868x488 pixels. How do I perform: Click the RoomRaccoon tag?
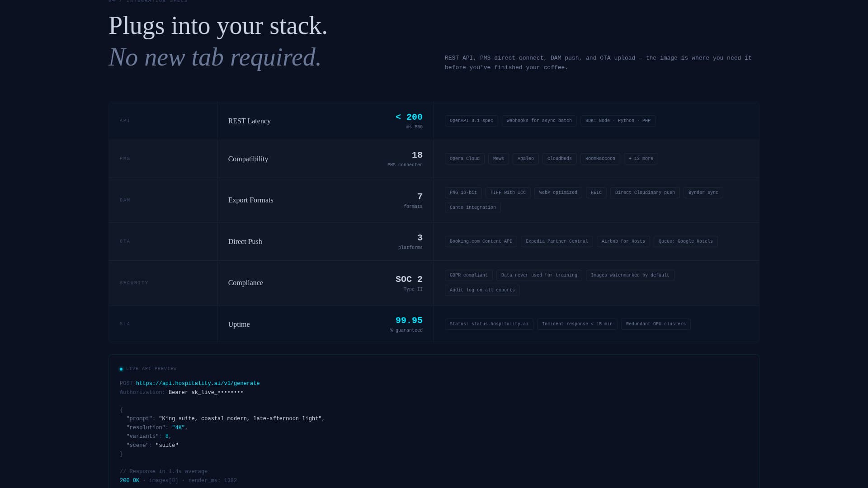600,159
